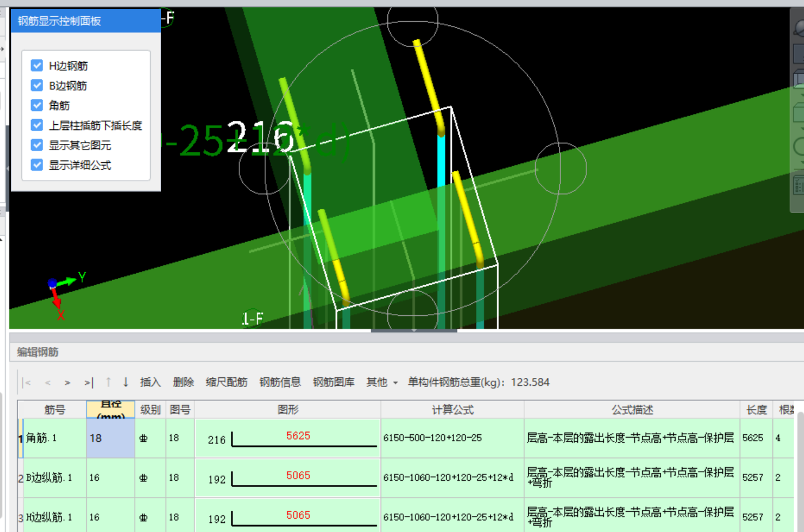Click the 直径(mm) column header
Screen dimensions: 804x532
tap(110, 409)
